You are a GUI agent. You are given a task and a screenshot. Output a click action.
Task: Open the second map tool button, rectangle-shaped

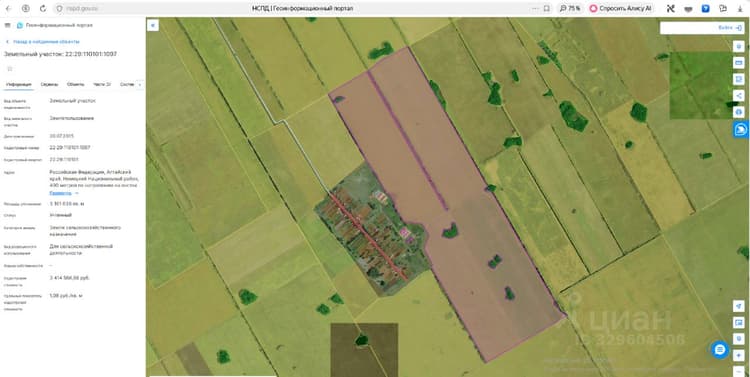(x=739, y=63)
